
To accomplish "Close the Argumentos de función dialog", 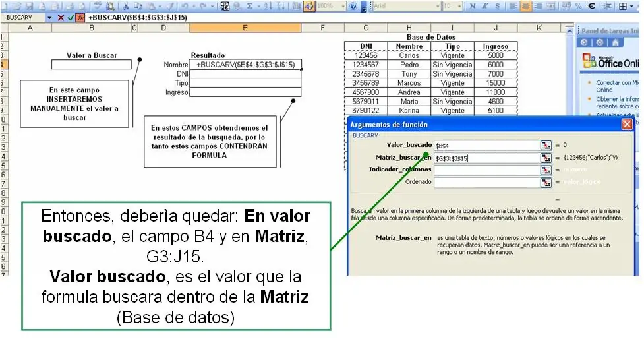I will (x=627, y=124).
